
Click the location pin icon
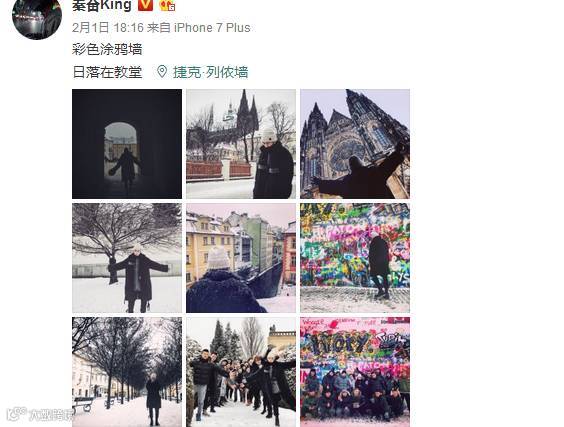[162, 72]
